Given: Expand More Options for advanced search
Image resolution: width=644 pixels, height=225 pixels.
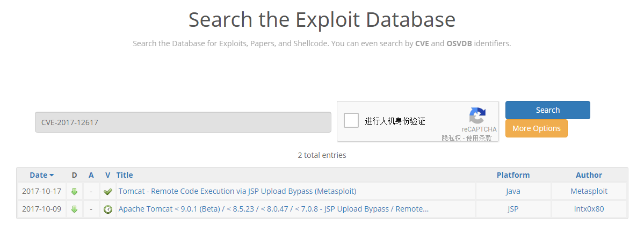Looking at the screenshot, I should (x=536, y=128).
